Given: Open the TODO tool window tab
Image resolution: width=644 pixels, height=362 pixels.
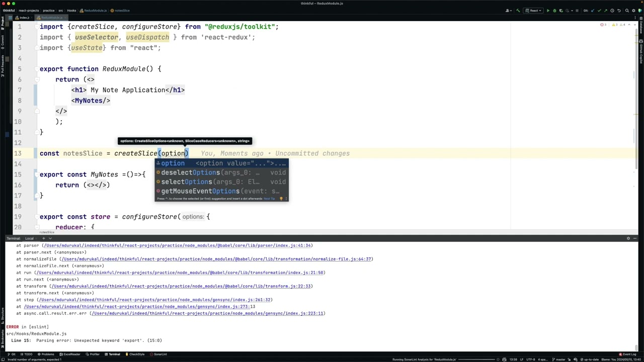Looking at the screenshot, I should click(26, 354).
